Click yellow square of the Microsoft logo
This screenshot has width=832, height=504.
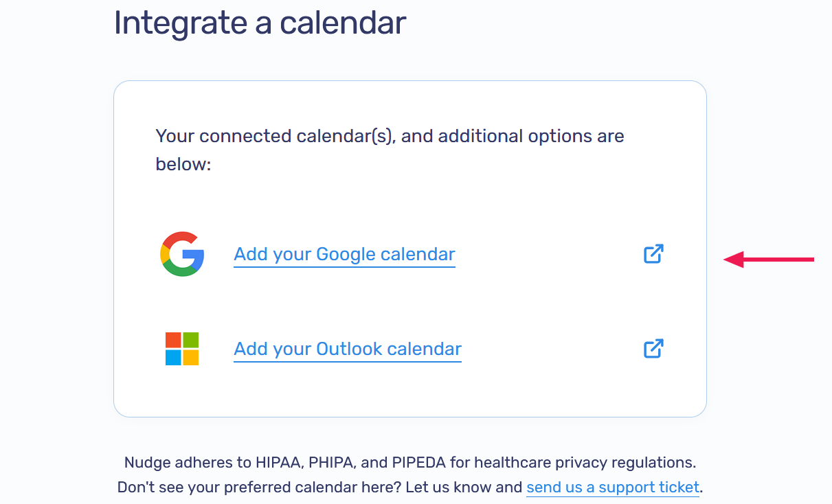point(191,358)
